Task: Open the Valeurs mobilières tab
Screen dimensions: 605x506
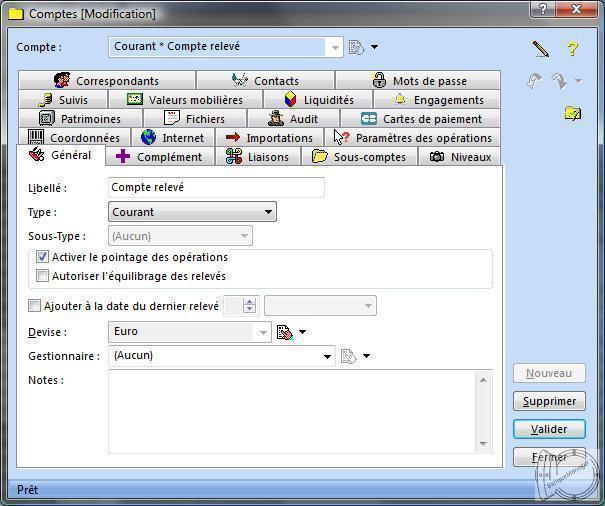Action: point(185,100)
